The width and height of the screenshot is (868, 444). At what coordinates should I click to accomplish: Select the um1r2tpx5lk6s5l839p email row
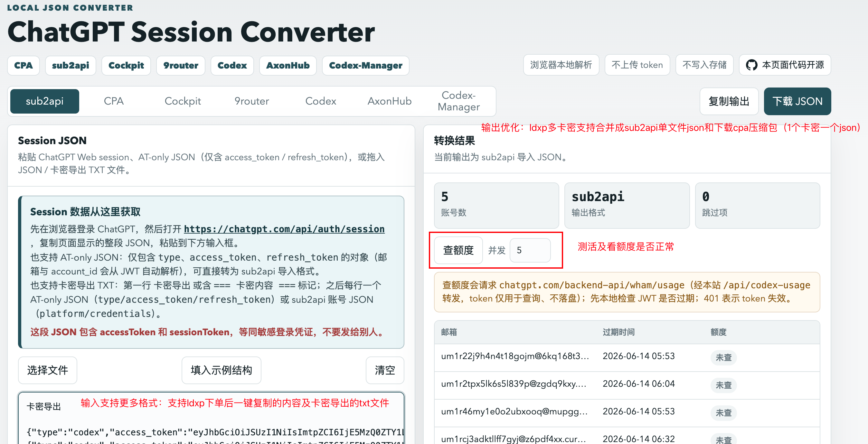coord(627,385)
